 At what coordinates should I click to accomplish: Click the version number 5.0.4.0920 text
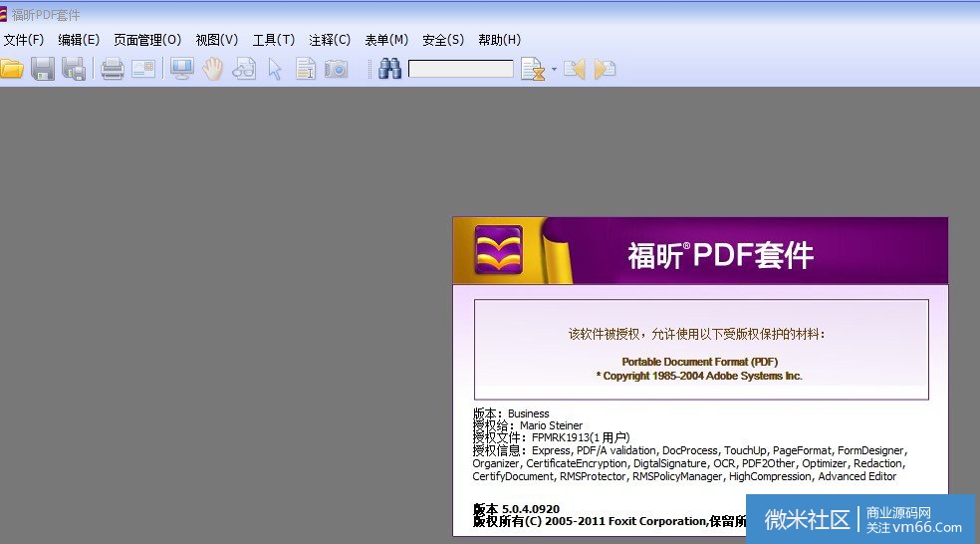[x=531, y=509]
